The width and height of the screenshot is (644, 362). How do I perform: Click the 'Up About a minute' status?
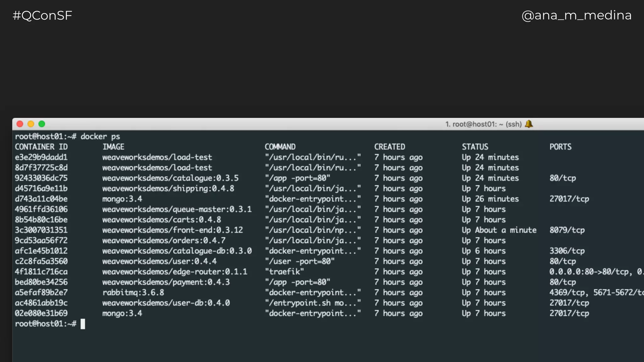[499, 230]
